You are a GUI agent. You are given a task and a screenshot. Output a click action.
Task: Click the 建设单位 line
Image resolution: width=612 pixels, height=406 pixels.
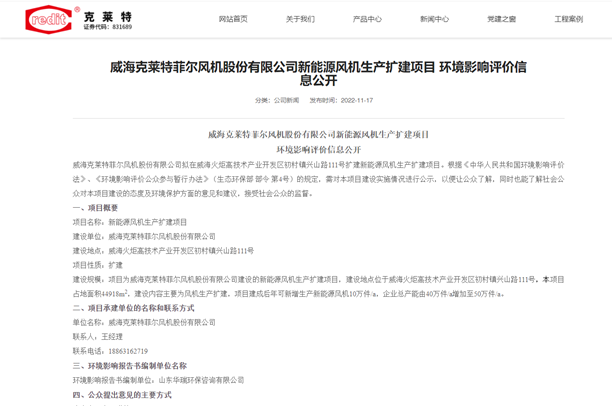(x=144, y=237)
